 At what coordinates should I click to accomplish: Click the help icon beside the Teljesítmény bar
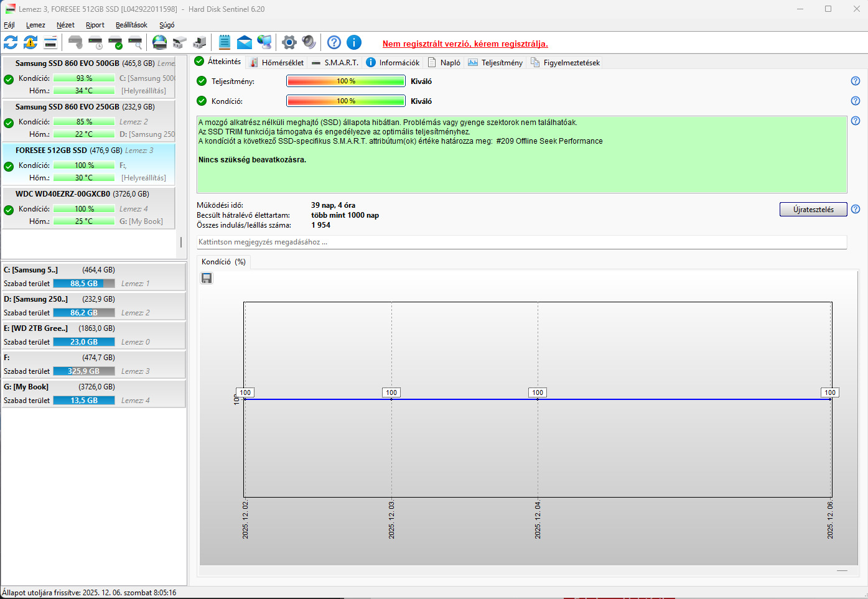[x=856, y=81]
